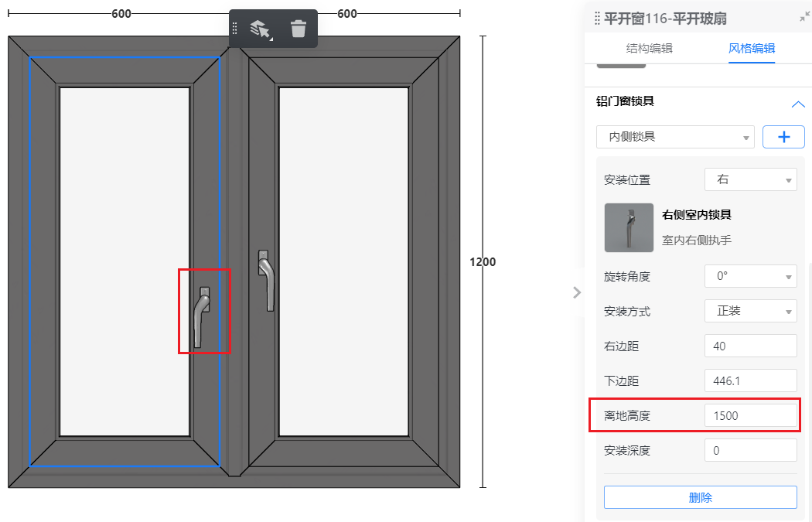The image size is (812, 522).
Task: Click the 离地高度 input field
Action: [750, 415]
